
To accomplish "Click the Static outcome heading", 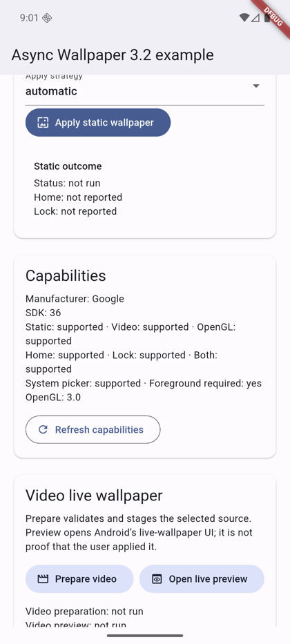I will [x=68, y=166].
